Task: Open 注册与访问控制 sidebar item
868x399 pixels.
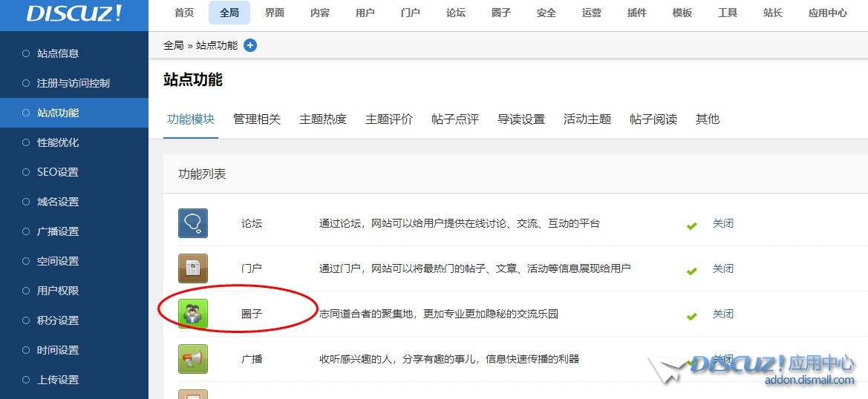Action: [x=73, y=83]
